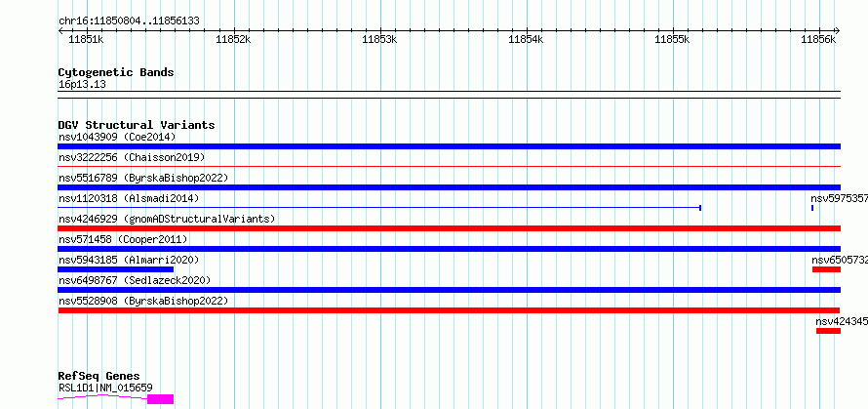Select the 16p13.13 cytoband label
The height and width of the screenshot is (409, 868).
click(82, 85)
